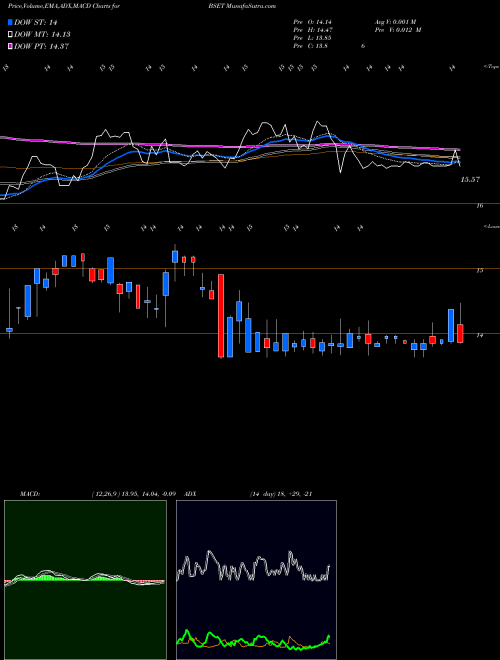
Task: Click the ADX '(14 day) 18, +29, -21' readout
Action: [281, 494]
